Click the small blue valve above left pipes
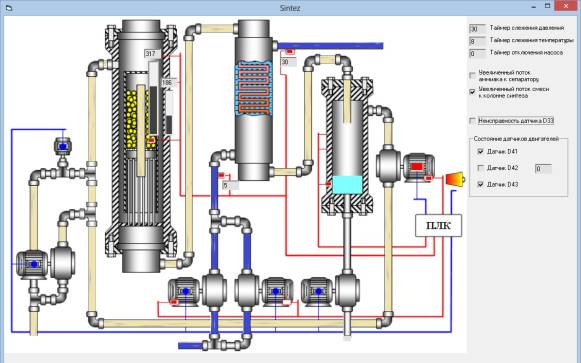Screen dimensions: 581x363 coord(63,146)
